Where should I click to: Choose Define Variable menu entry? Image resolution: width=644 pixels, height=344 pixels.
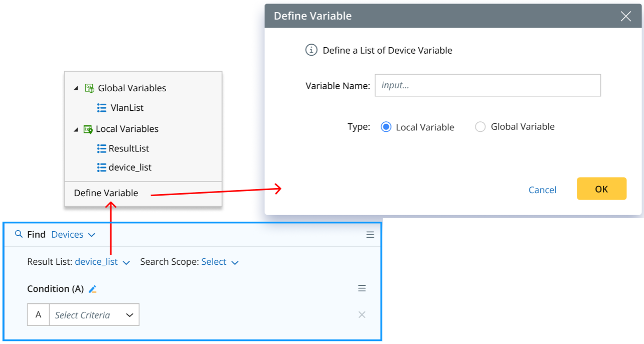106,193
